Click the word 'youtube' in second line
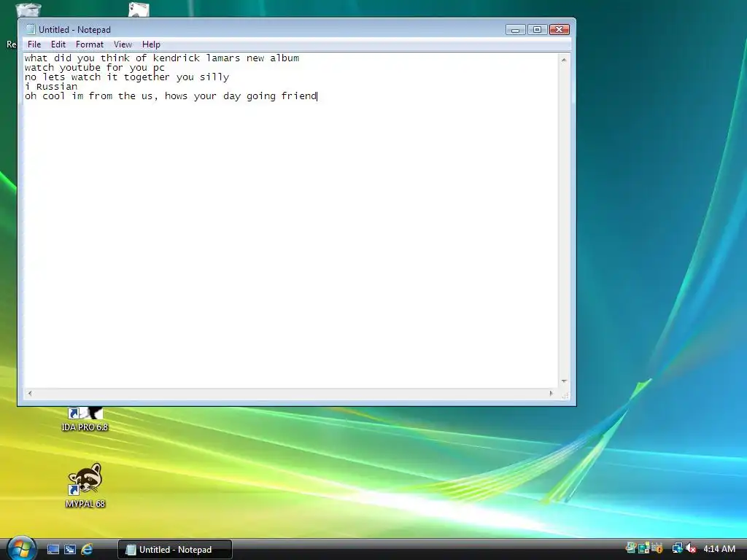The image size is (747, 560). 80,68
